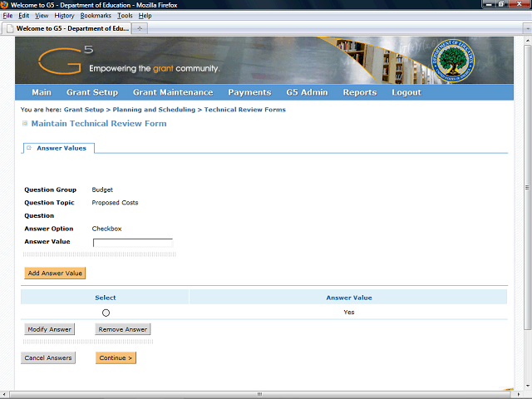The width and height of the screenshot is (532, 399).
Task: Click the icon beside Maintain Technical Review Form
Action: click(x=25, y=123)
